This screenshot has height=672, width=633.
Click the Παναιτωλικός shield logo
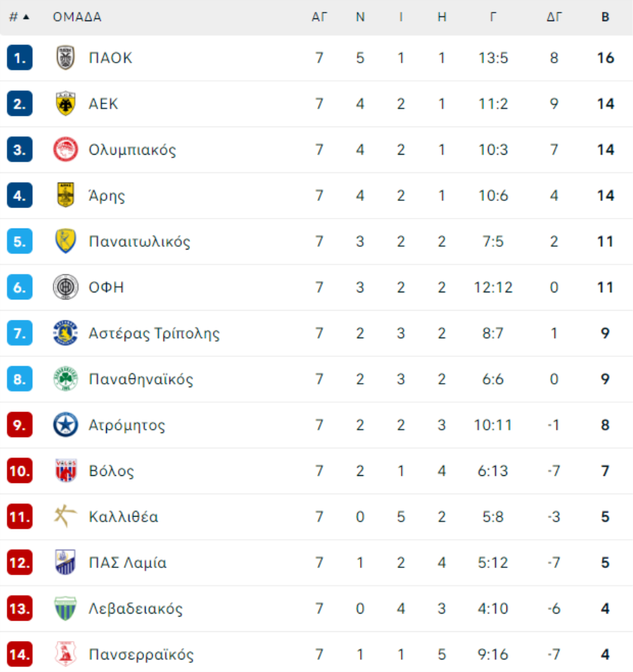click(65, 241)
